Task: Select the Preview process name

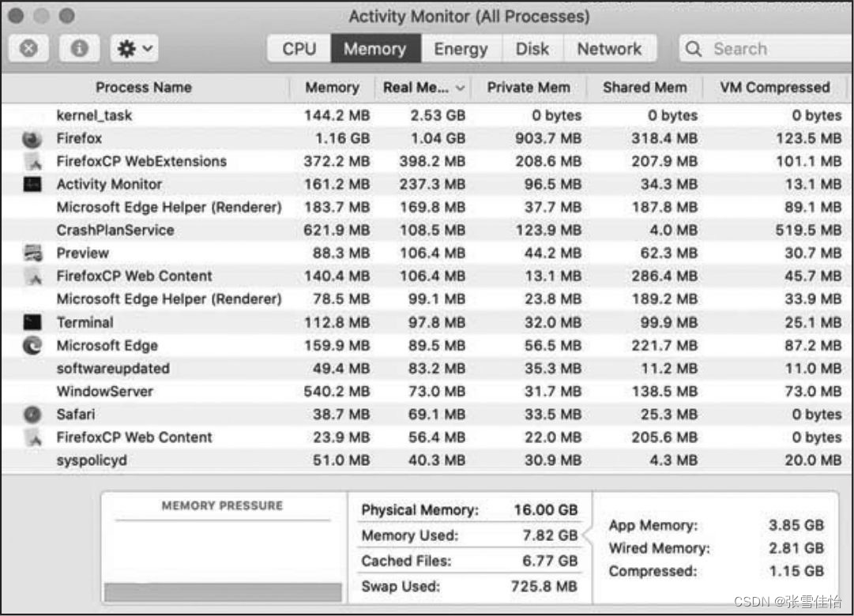Action: click(x=83, y=254)
